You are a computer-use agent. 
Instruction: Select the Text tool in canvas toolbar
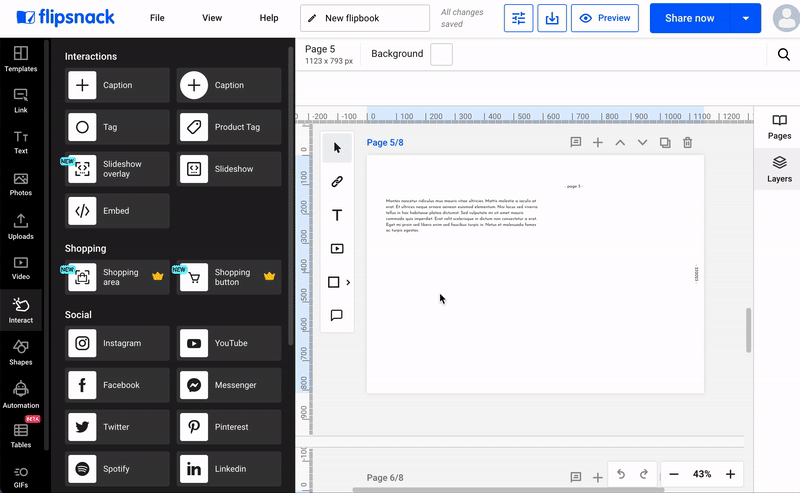pos(337,215)
